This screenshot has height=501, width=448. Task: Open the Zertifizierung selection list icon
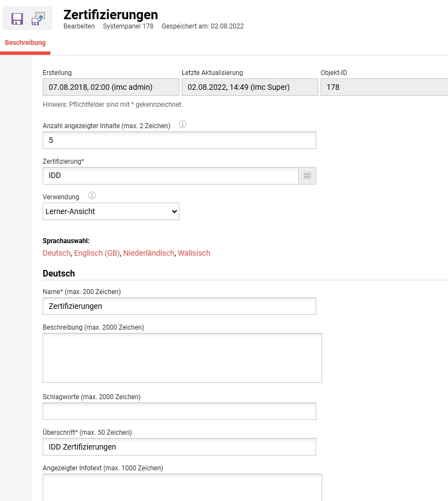point(307,176)
